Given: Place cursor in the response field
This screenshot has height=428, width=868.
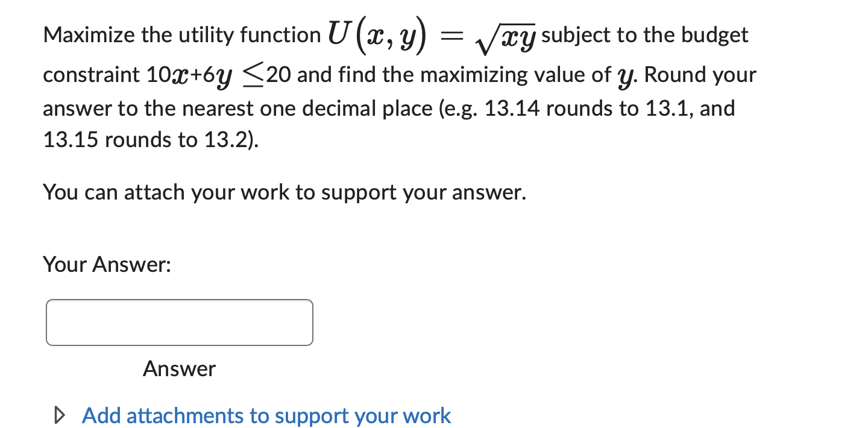Looking at the screenshot, I should click(179, 322).
